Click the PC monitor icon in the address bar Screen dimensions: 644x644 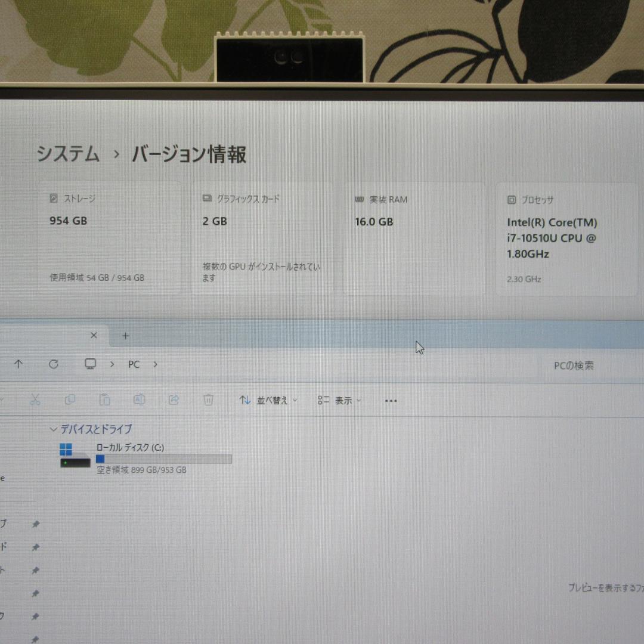click(x=90, y=364)
